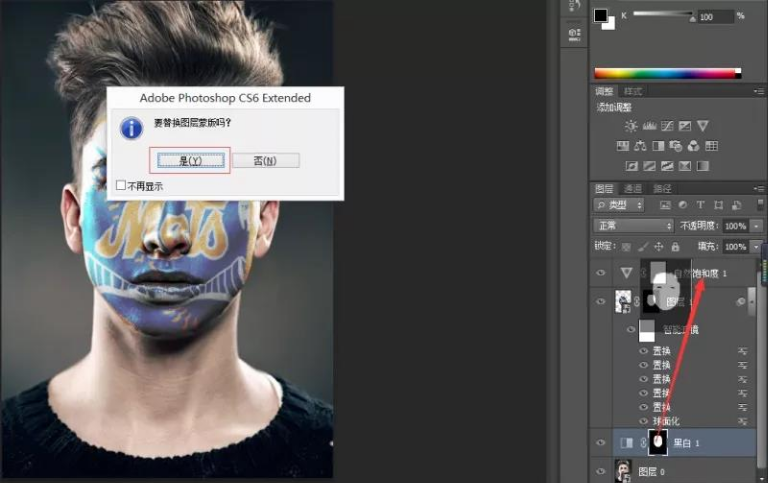The height and width of the screenshot is (483, 768).
Task: Toggle visibility of the 球面化 filter
Action: [644, 421]
